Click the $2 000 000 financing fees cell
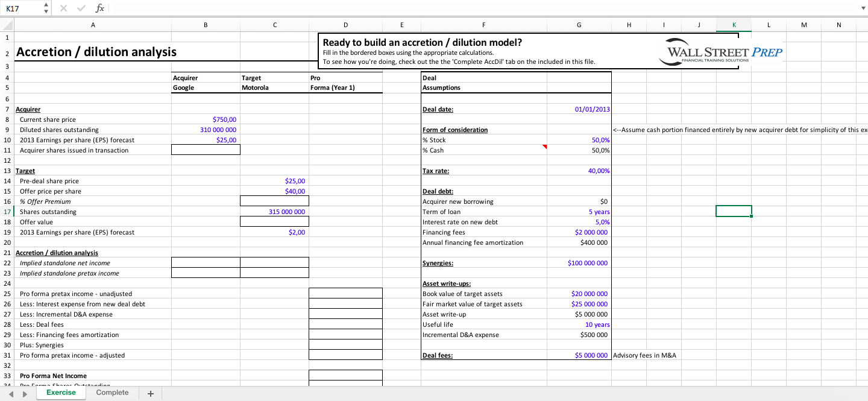 pyautogui.click(x=579, y=232)
